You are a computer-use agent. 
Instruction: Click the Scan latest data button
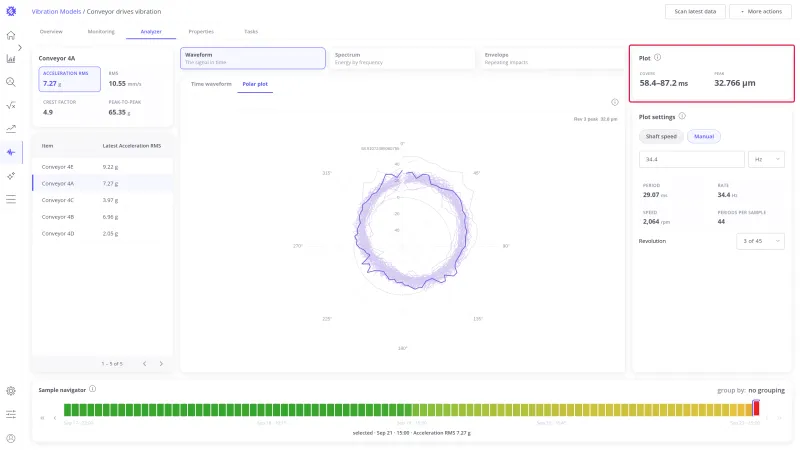click(695, 11)
